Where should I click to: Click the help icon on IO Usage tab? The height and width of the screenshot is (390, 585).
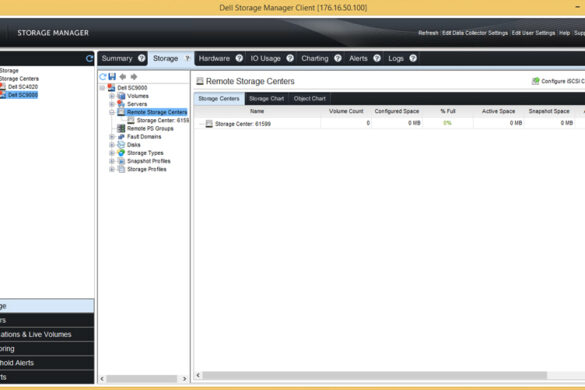[290, 58]
